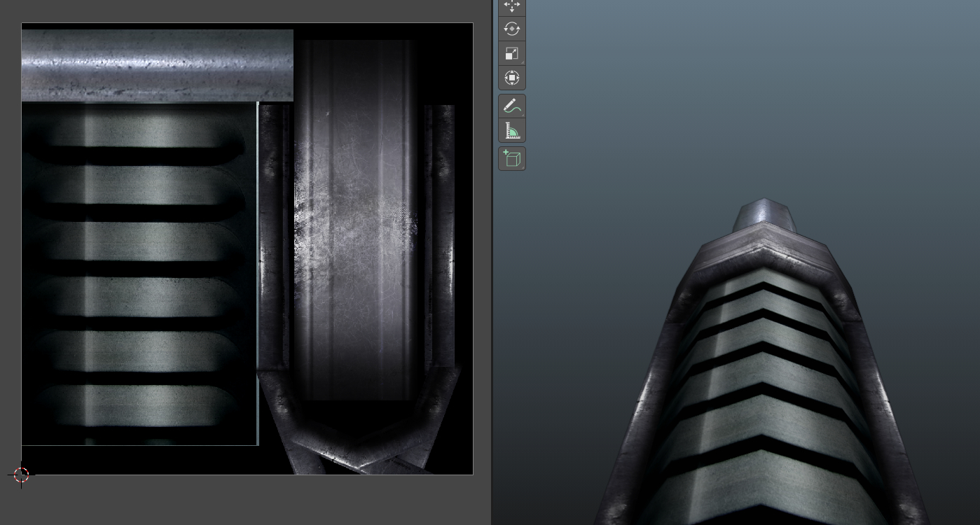
Task: Select the Move tool in the toolbar
Action: pos(512,5)
